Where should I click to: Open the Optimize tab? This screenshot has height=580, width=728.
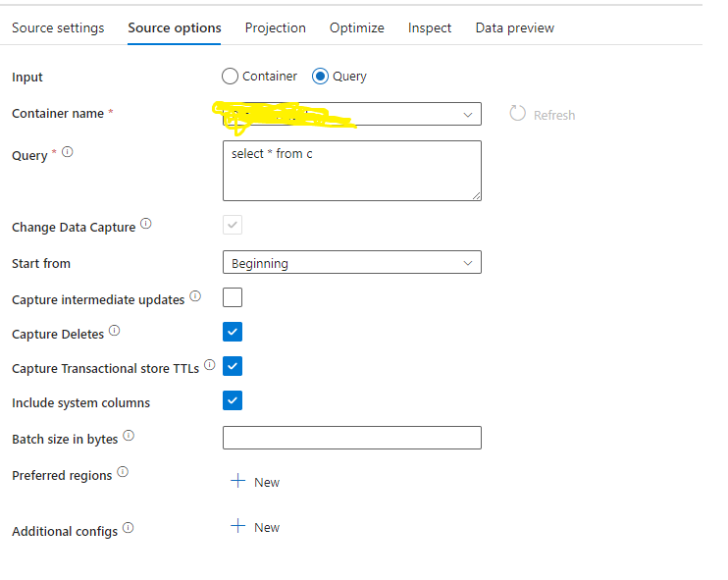356,27
